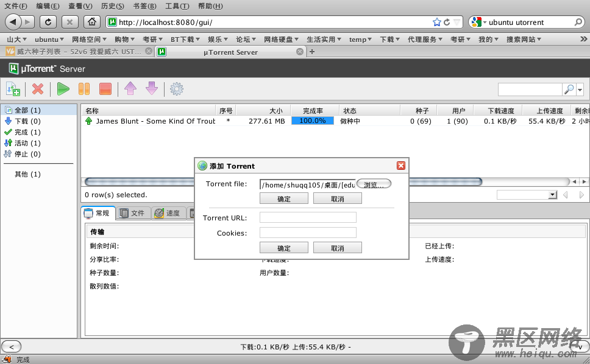Viewport: 590px width, 364px height.
Task: Open a new browser tab
Action: (312, 52)
